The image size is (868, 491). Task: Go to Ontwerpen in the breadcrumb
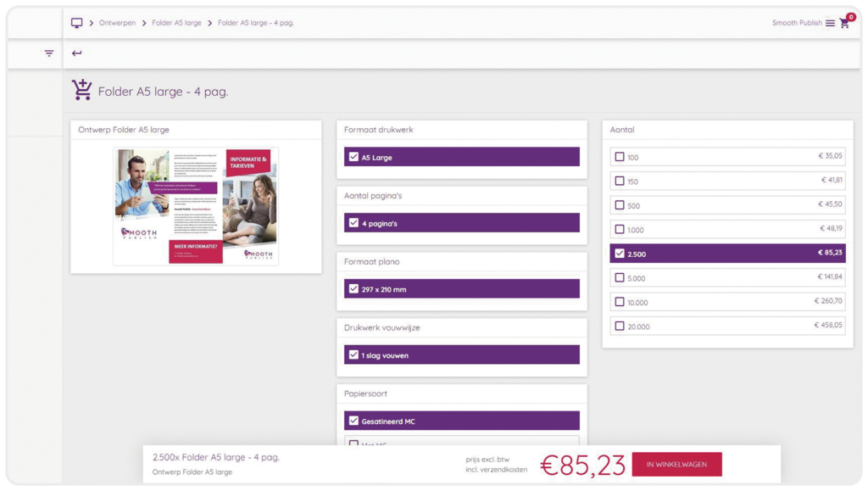coord(117,23)
